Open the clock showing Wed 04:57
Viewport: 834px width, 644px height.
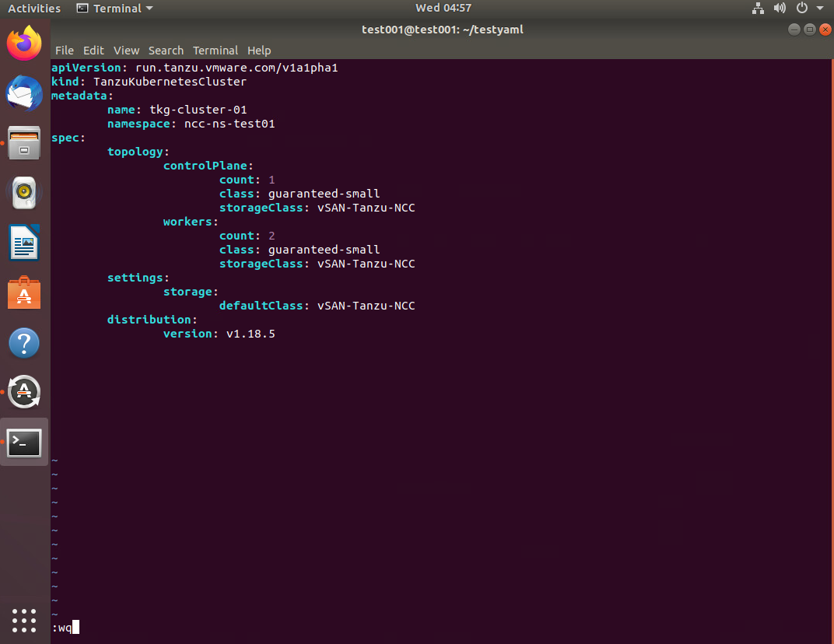point(443,8)
